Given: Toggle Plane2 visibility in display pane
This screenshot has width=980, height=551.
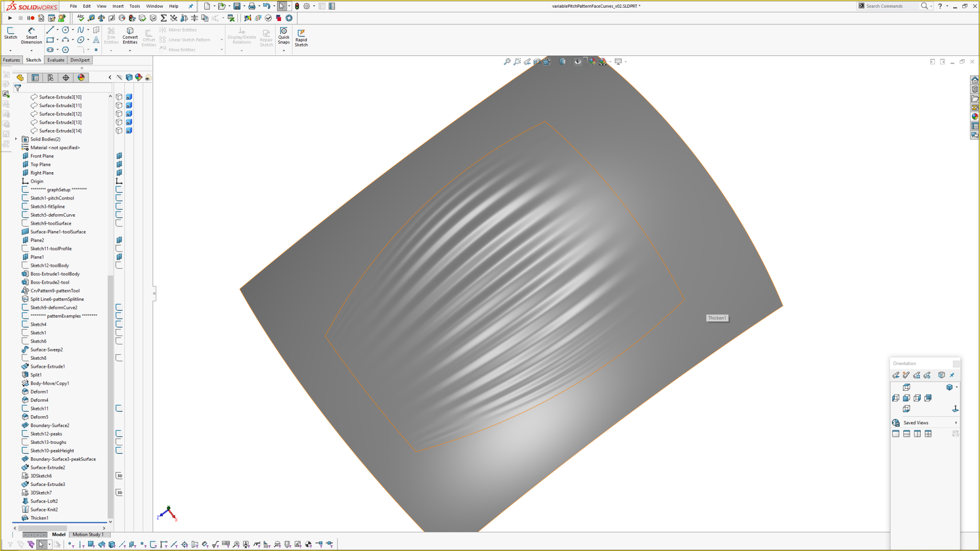Looking at the screenshot, I should (119, 240).
